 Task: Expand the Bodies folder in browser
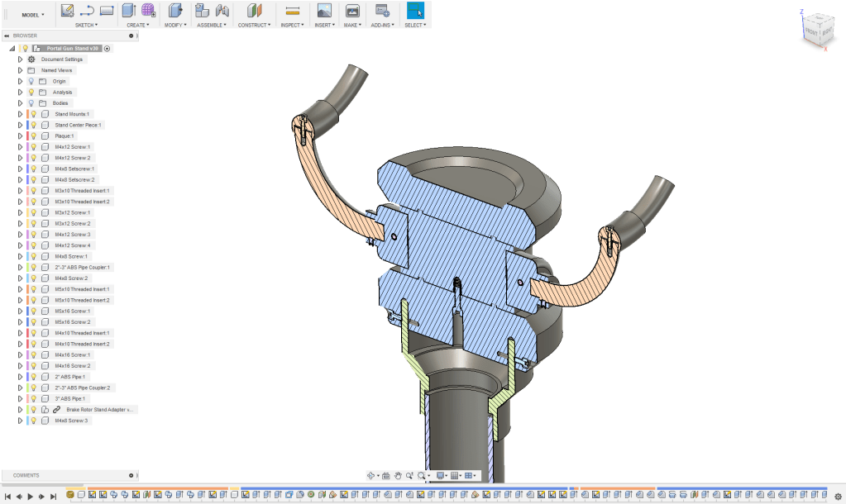point(20,103)
